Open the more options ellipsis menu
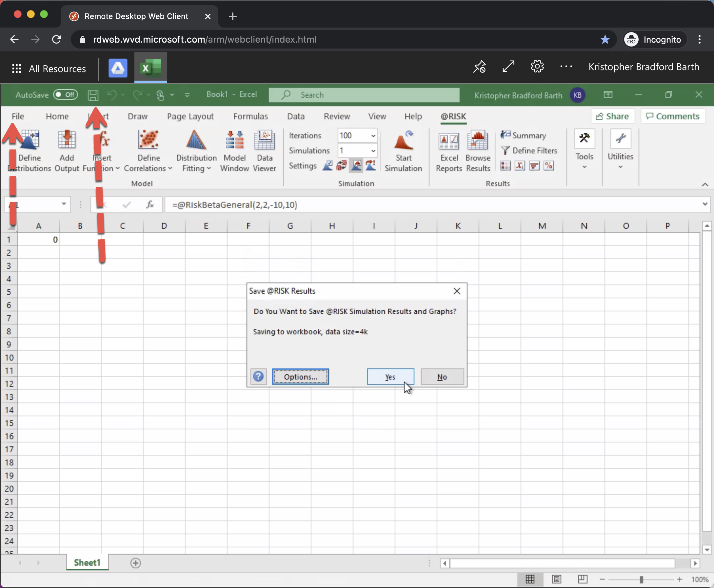714x588 pixels. pyautogui.click(x=566, y=67)
